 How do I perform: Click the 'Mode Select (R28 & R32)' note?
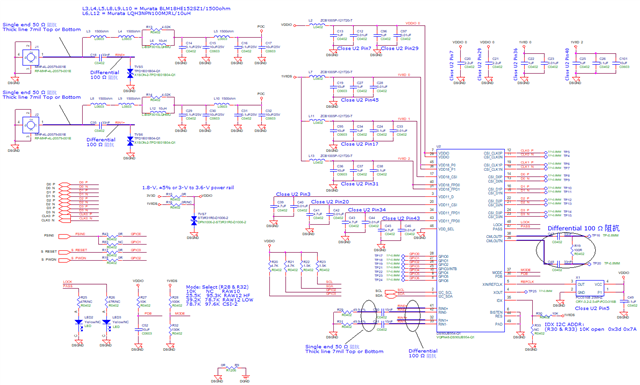tap(217, 287)
